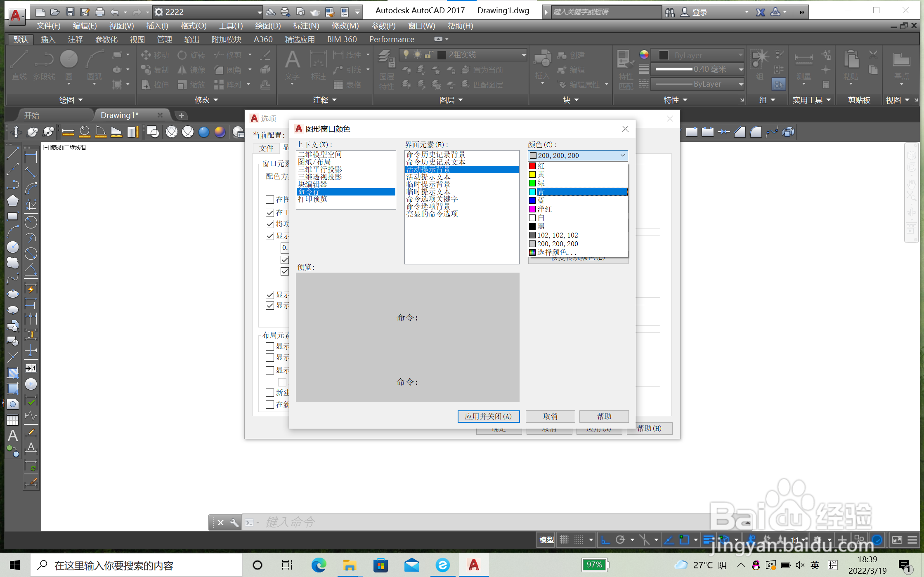Toggle the checkbox labeled 在图 in Options dialog
924x577 pixels.
pos(270,200)
